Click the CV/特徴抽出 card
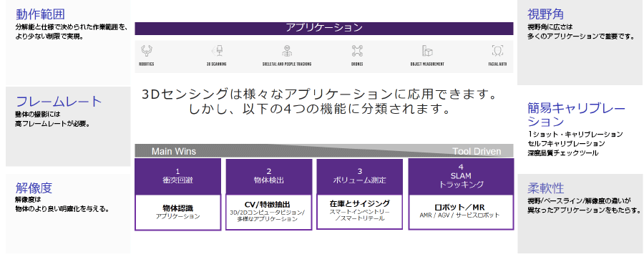644x262 pixels. tap(268, 213)
